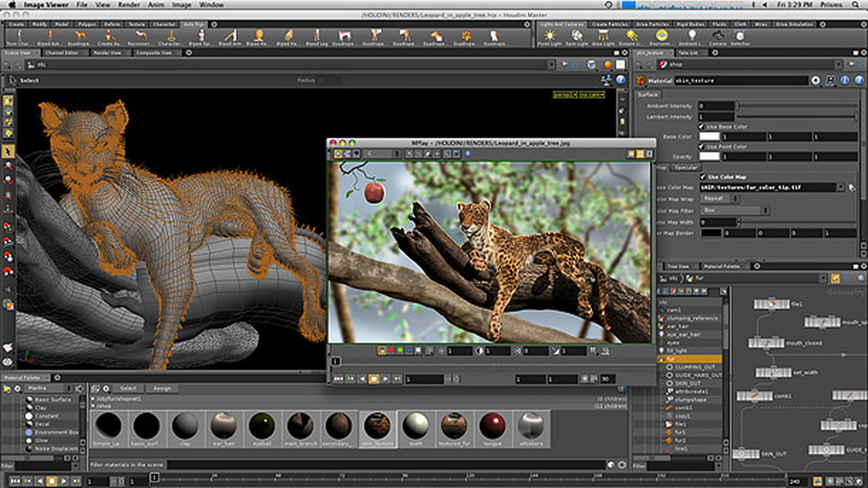Add a Camera from the shelf
The height and width of the screenshot is (488, 868).
point(717,37)
